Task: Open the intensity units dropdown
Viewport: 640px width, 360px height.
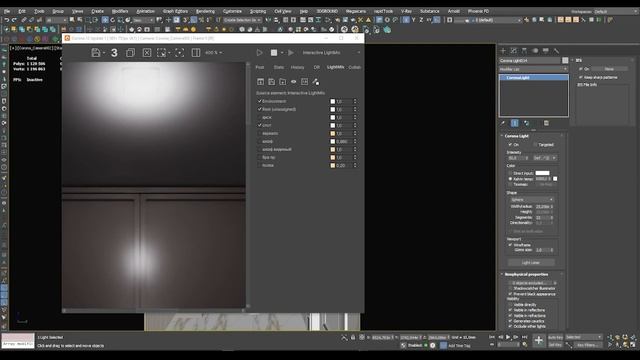Action: pyautogui.click(x=544, y=158)
